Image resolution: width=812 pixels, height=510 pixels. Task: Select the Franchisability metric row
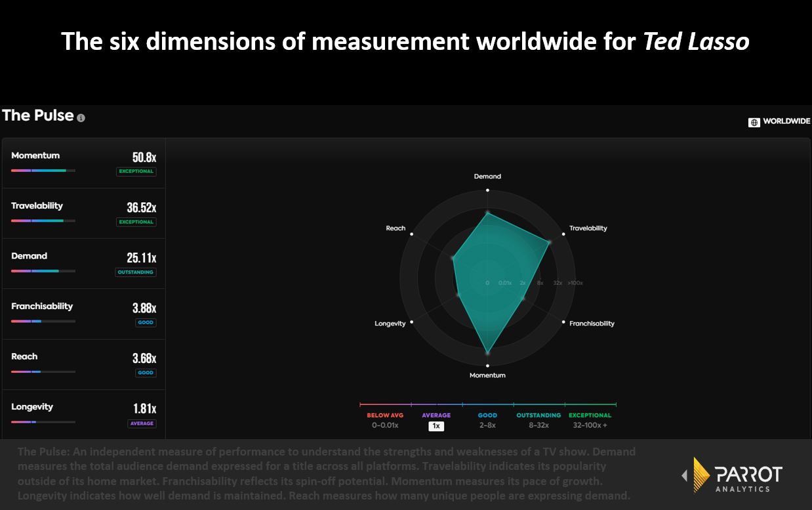point(84,314)
